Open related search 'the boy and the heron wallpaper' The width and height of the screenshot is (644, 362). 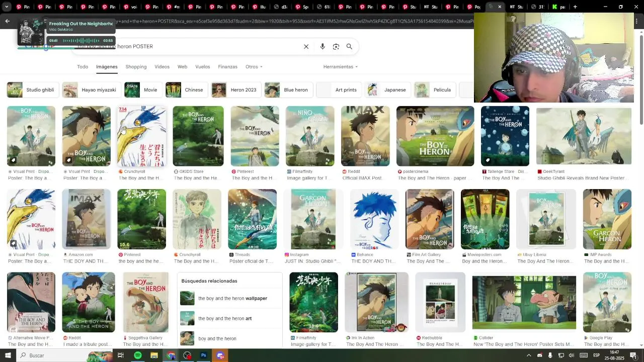[230, 298]
